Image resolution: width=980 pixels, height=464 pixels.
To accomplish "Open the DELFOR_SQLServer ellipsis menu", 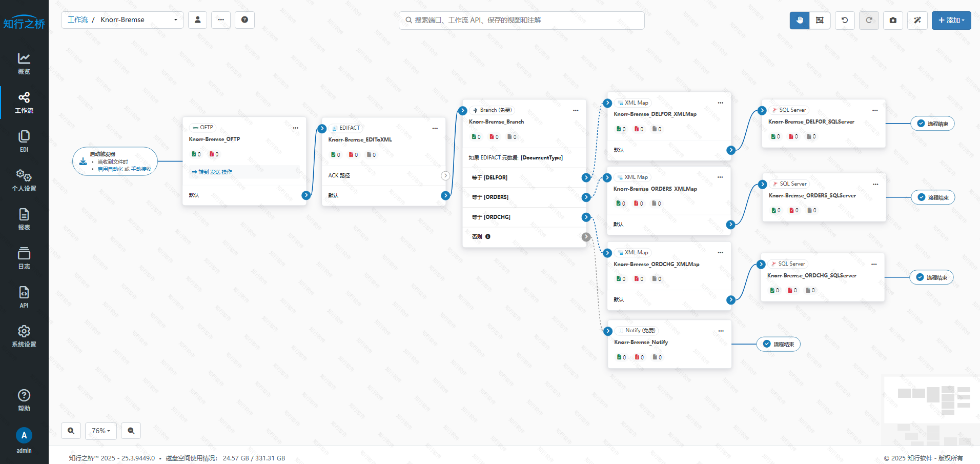I will pos(875,111).
